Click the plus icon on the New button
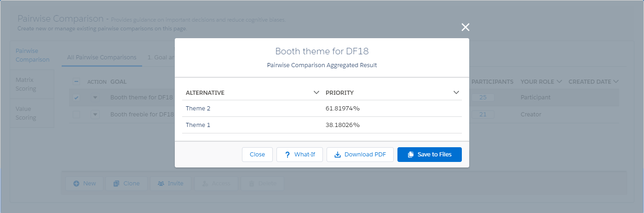Image resolution: width=644 pixels, height=213 pixels. pyautogui.click(x=76, y=184)
